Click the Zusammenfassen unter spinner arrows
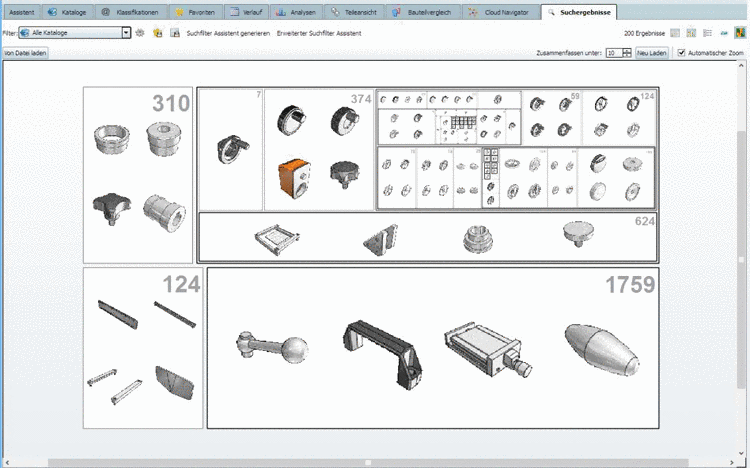Viewport: 750px width, 468px height. [627, 53]
